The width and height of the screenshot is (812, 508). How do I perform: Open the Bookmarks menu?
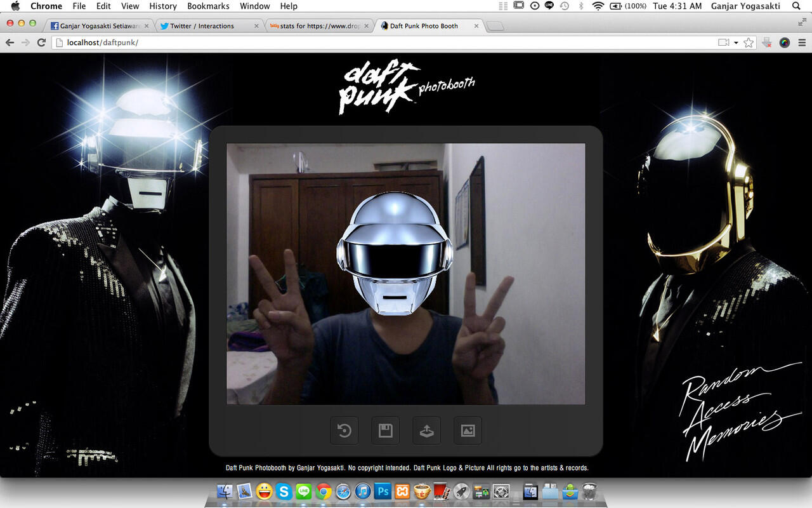pos(208,6)
